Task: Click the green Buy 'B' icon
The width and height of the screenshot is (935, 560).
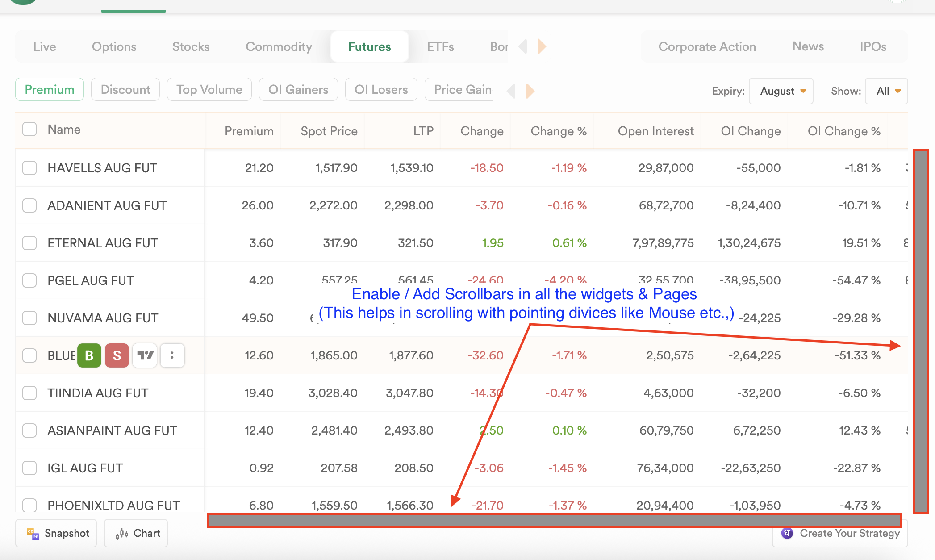Action: tap(89, 355)
